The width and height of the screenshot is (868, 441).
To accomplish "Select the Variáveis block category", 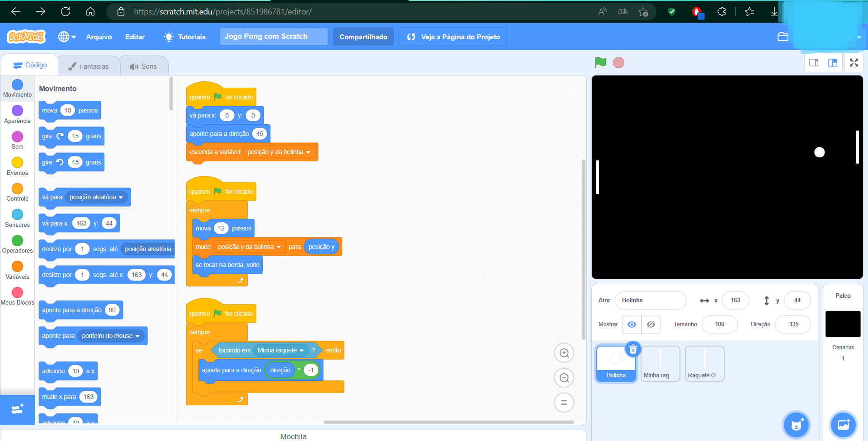I will 17,271.
